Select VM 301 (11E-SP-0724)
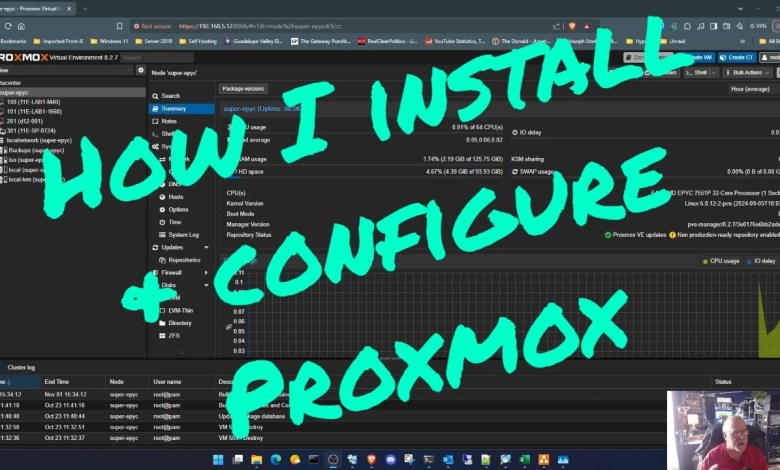 (x=30, y=131)
